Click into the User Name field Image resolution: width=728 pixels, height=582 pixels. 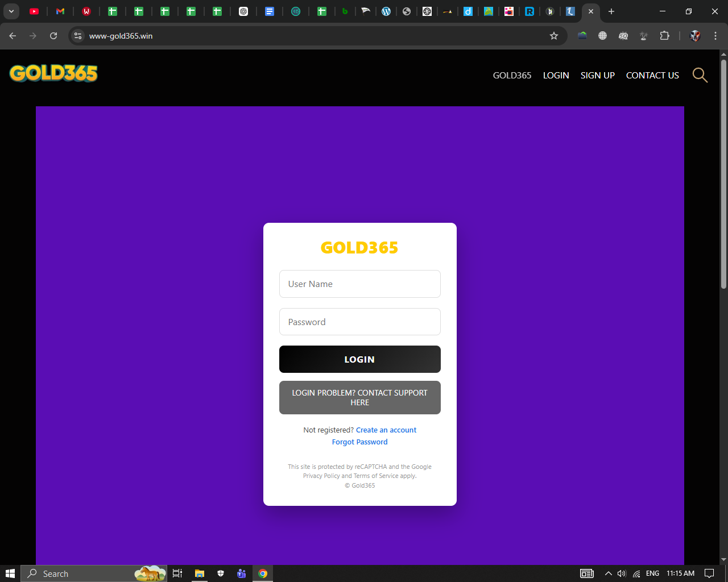pyautogui.click(x=359, y=284)
